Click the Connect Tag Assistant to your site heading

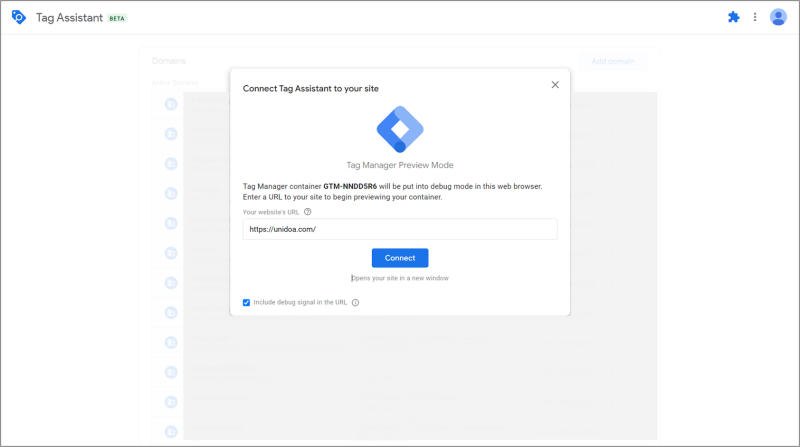pos(311,88)
